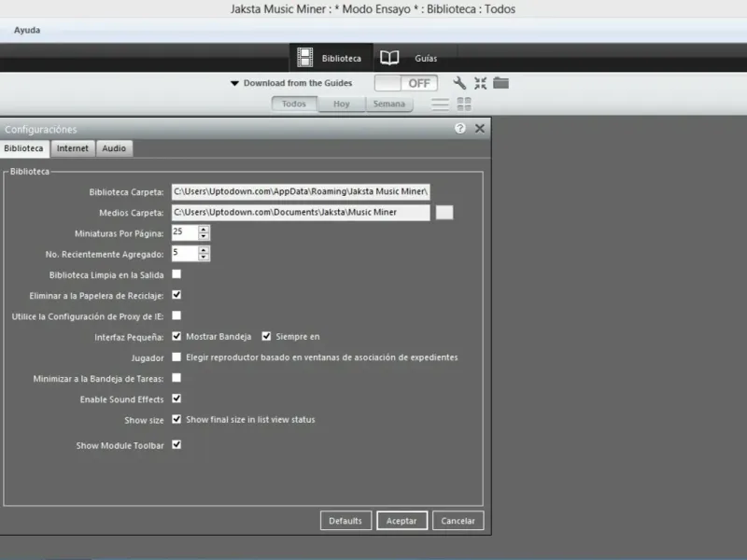Filter library by Todos
The height and width of the screenshot is (560, 747).
(294, 104)
